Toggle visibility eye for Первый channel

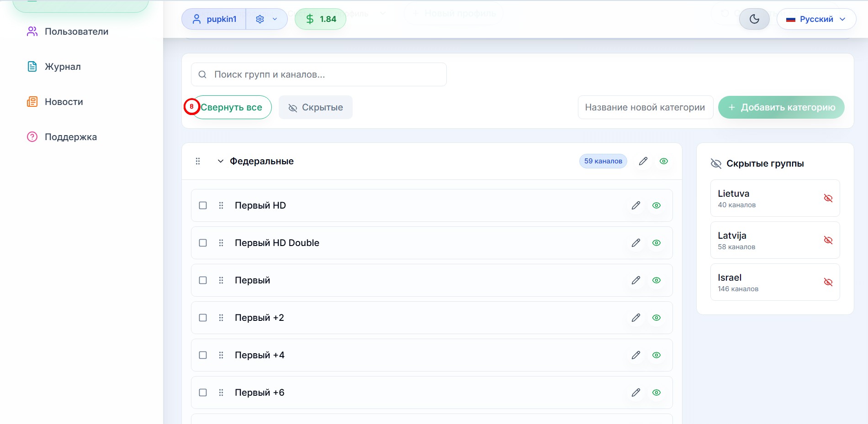(x=656, y=280)
